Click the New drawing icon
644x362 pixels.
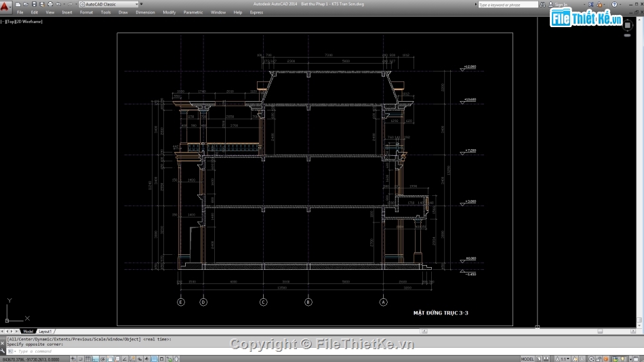(18, 4)
